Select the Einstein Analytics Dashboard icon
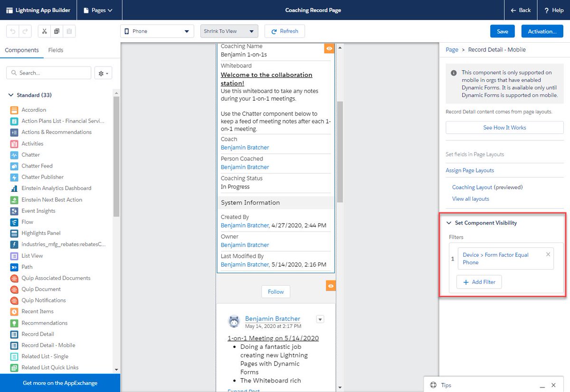The height and width of the screenshot is (392, 570). click(14, 188)
